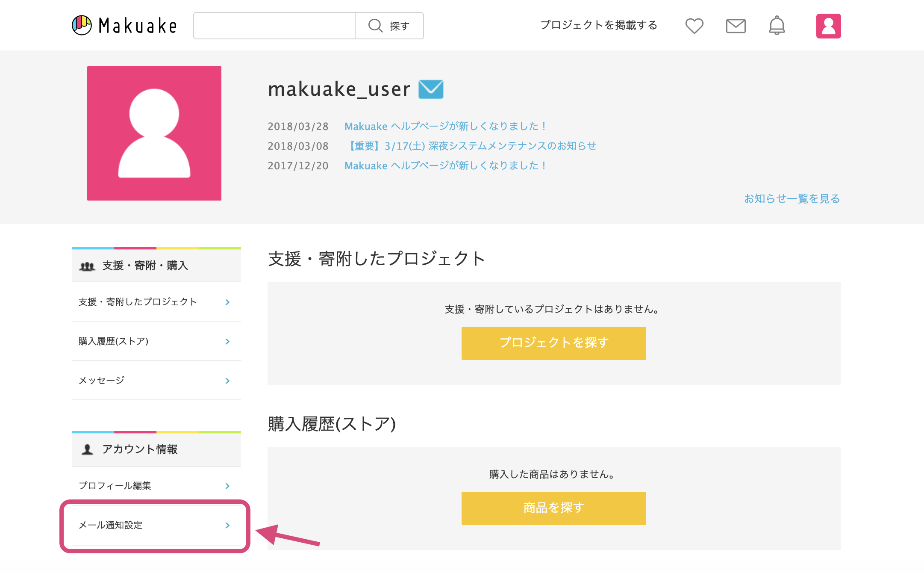
Task: Open 2018/03/28 Makuake ヘルプページ news link
Action: click(x=445, y=126)
